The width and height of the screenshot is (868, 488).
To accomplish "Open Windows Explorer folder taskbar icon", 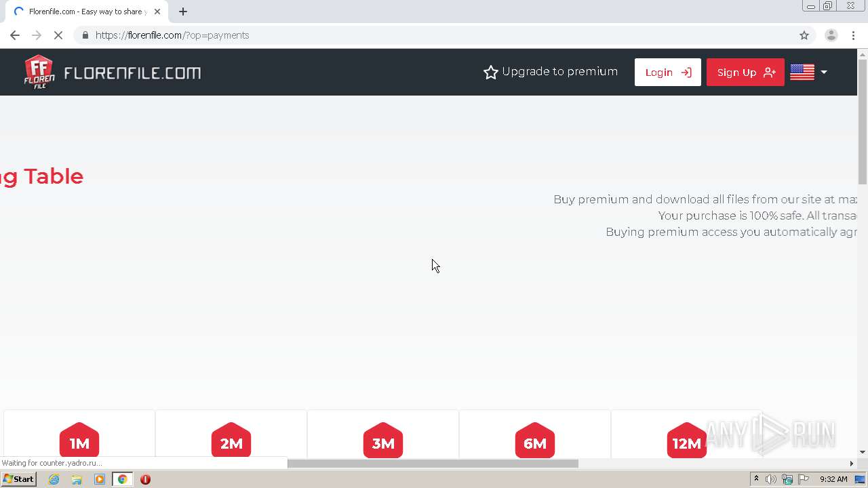I will tap(77, 479).
